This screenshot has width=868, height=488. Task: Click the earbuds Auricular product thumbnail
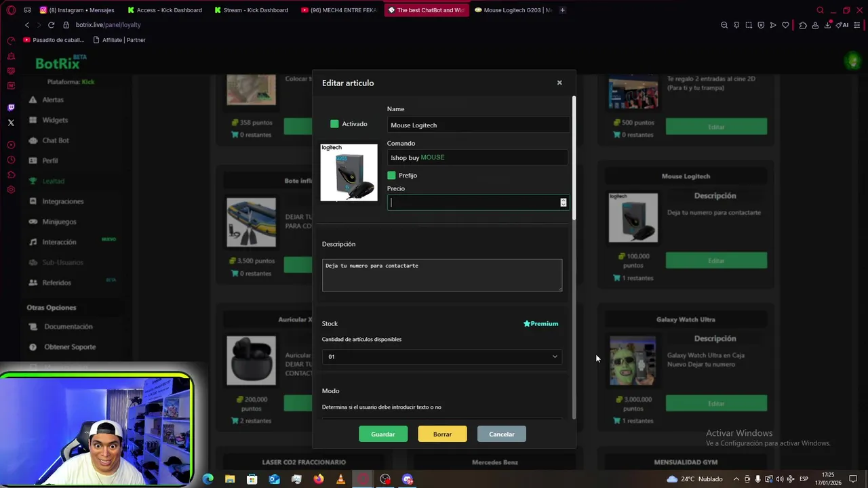pyautogui.click(x=252, y=361)
